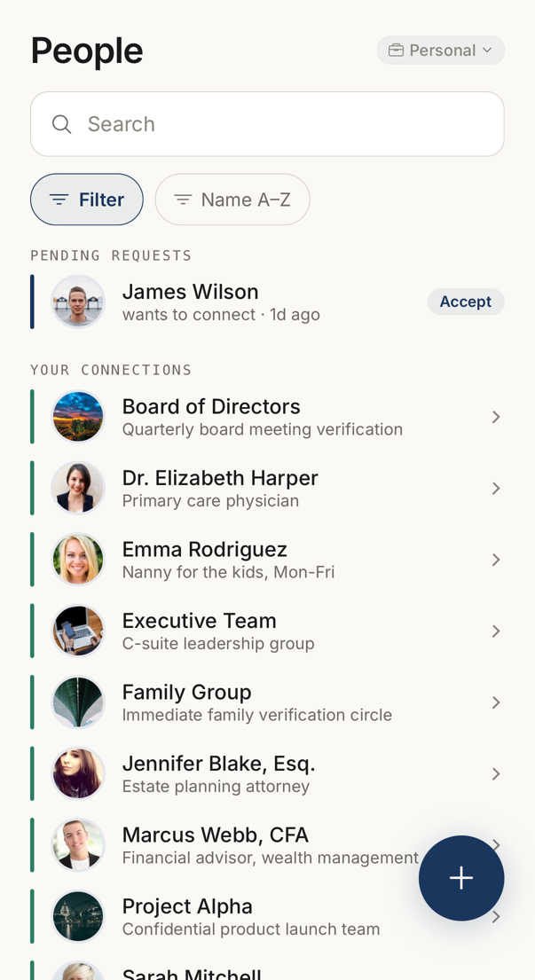535x980 pixels.
Task: Toggle the Filter button
Action: 87,200
